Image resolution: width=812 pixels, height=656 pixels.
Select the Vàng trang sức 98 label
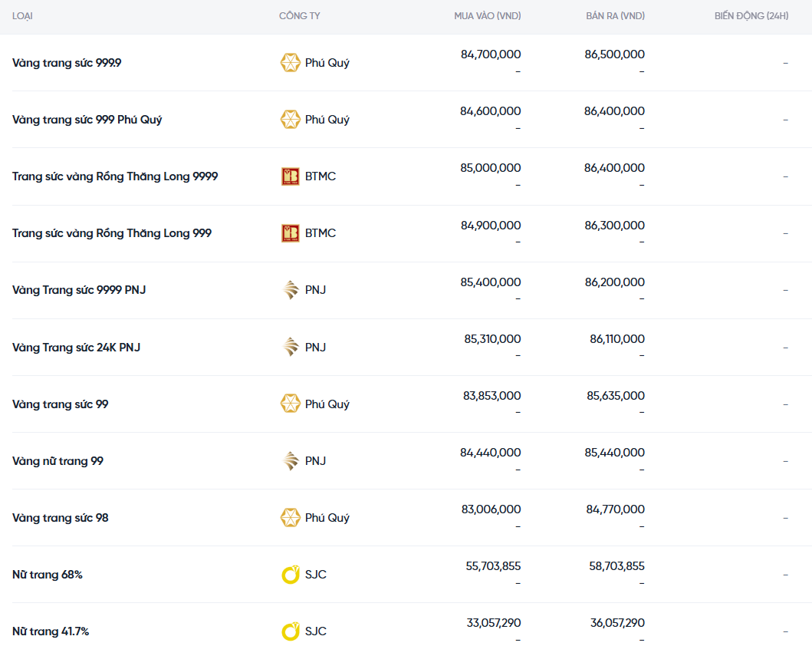60,518
